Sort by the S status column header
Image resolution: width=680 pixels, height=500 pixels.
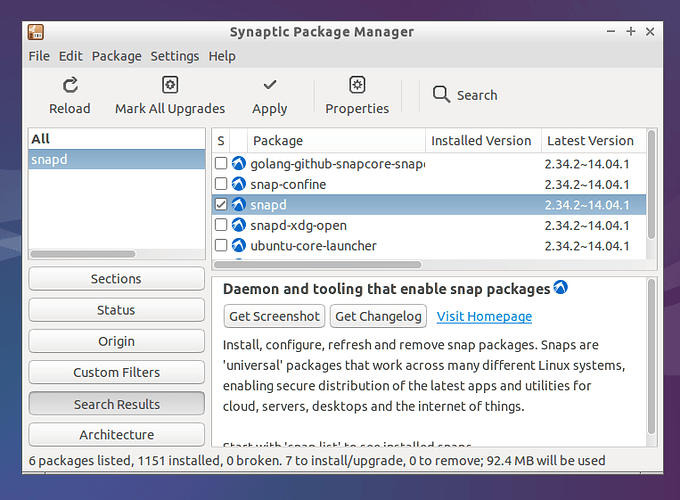click(x=221, y=141)
